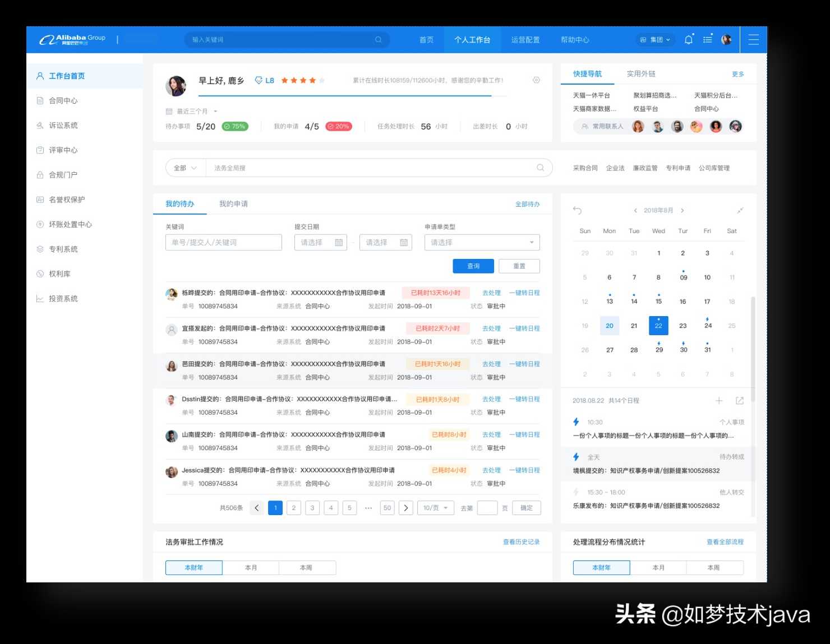Select 本财年 in 处理流程分布情况统计
The height and width of the screenshot is (644, 830).
coord(601,568)
